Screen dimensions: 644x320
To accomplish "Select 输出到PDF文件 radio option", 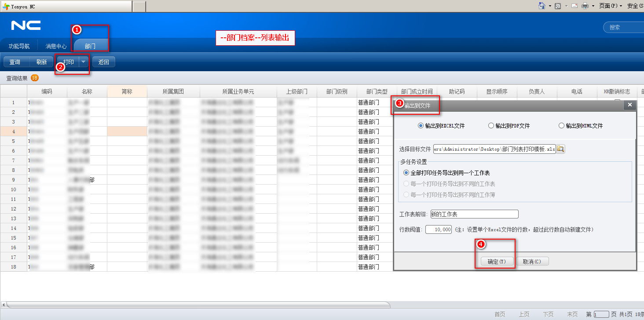I will 491,126.
